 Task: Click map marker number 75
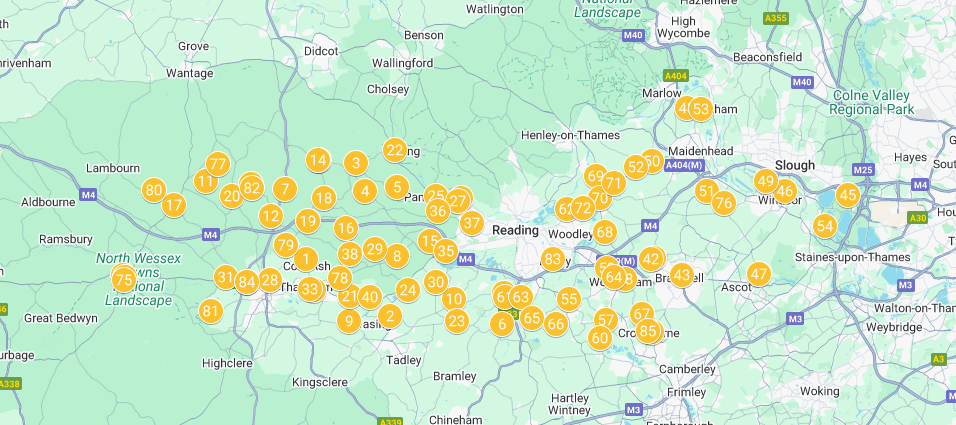click(124, 280)
